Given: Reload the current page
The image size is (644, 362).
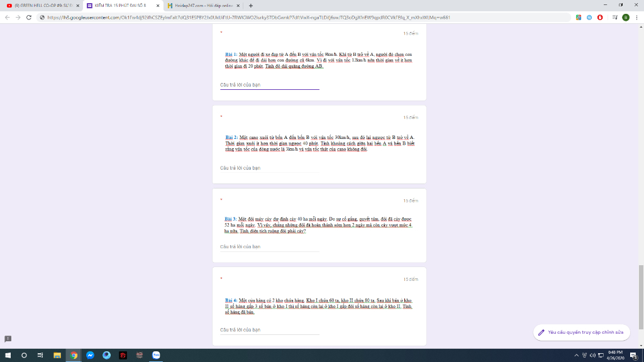Looking at the screenshot, I should click(29, 17).
